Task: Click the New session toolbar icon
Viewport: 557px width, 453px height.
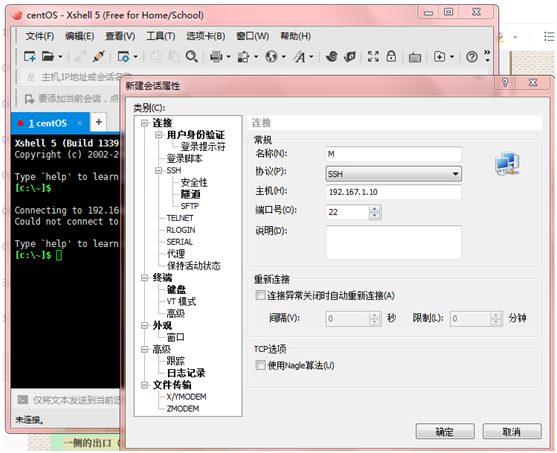Action: [29, 56]
